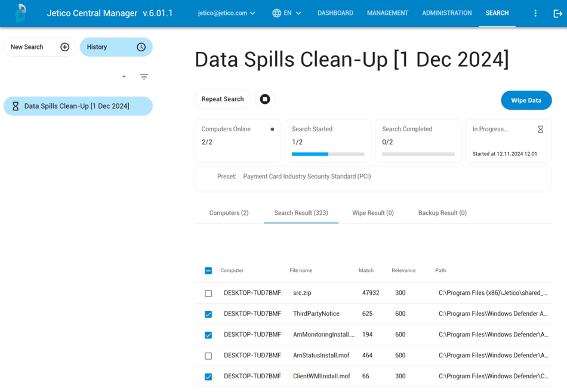Viewport: 567px width, 392px height.
Task: Click the hourglass icon in In Progress card
Action: click(x=540, y=129)
